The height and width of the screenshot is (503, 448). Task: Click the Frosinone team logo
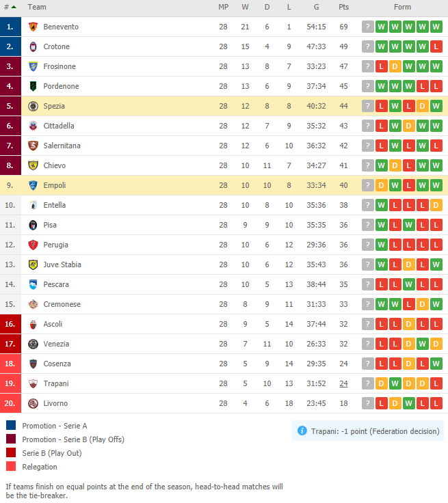(x=33, y=66)
